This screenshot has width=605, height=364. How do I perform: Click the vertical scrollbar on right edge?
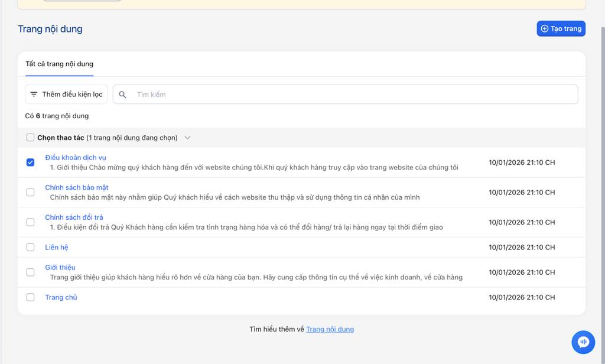coord(602,177)
